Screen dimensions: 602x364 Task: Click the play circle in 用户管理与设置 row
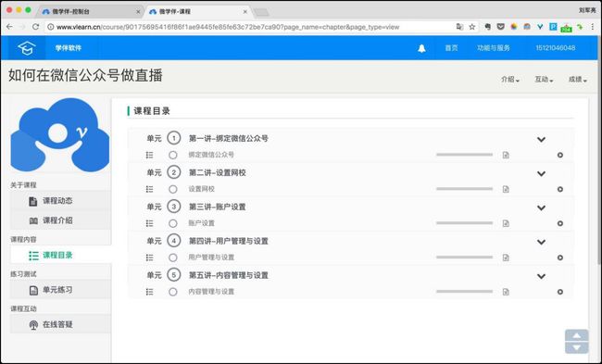tap(560, 257)
